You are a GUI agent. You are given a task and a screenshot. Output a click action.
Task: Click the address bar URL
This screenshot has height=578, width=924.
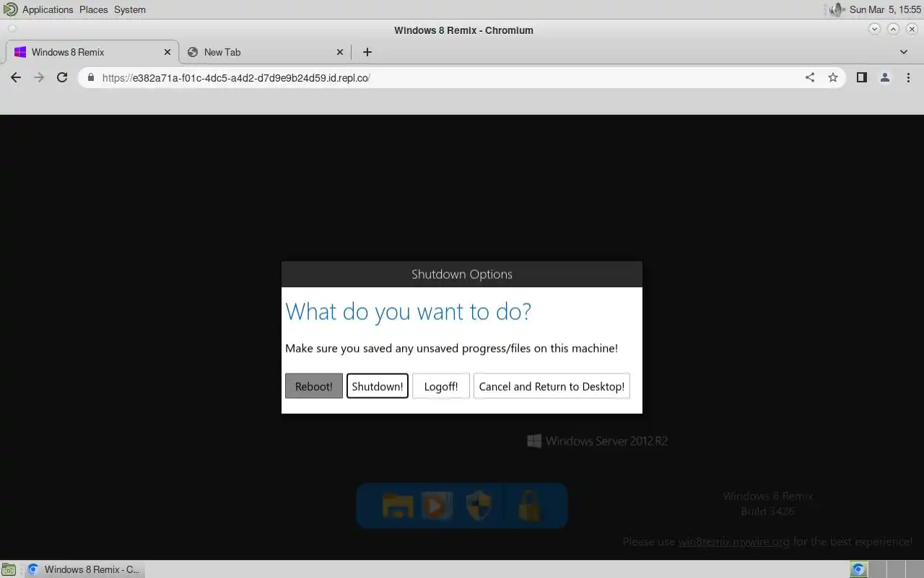pyautogui.click(x=236, y=77)
